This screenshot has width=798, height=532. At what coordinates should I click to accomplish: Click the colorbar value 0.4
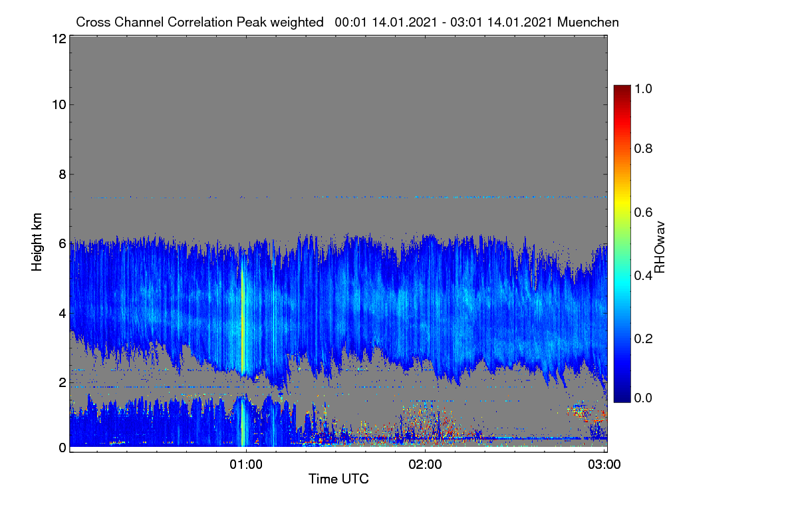pos(644,275)
